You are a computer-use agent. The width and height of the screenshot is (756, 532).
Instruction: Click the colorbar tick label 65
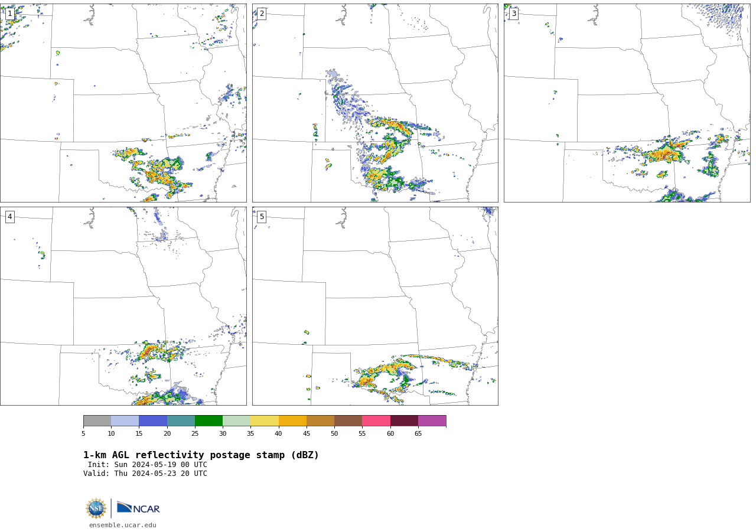click(x=418, y=434)
